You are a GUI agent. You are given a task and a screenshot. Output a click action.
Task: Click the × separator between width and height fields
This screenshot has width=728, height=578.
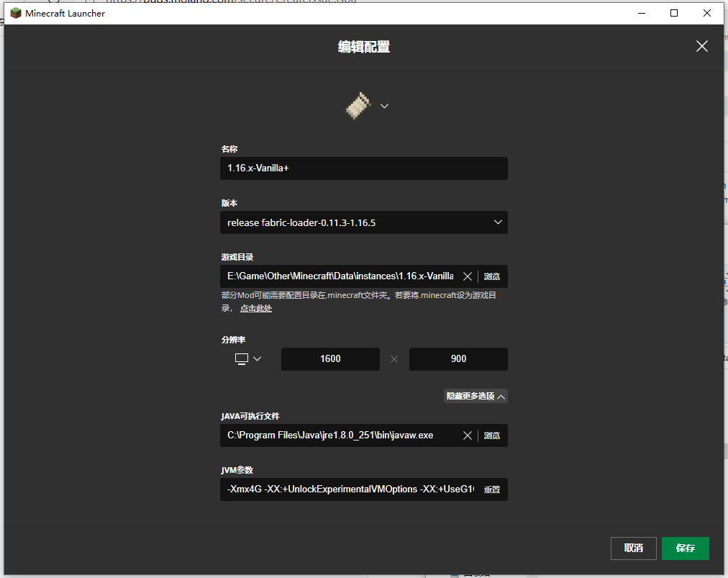394,358
